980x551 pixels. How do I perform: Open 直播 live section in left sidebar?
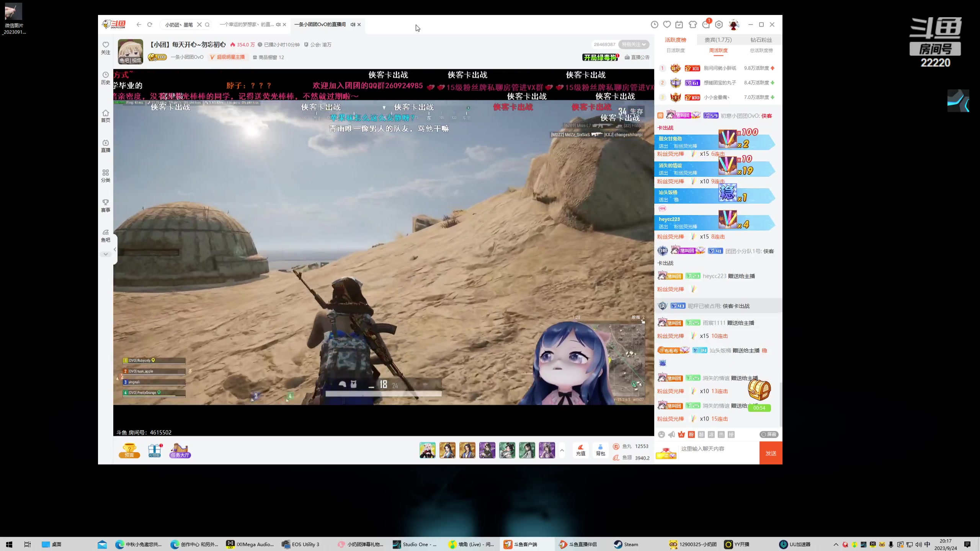[106, 146]
